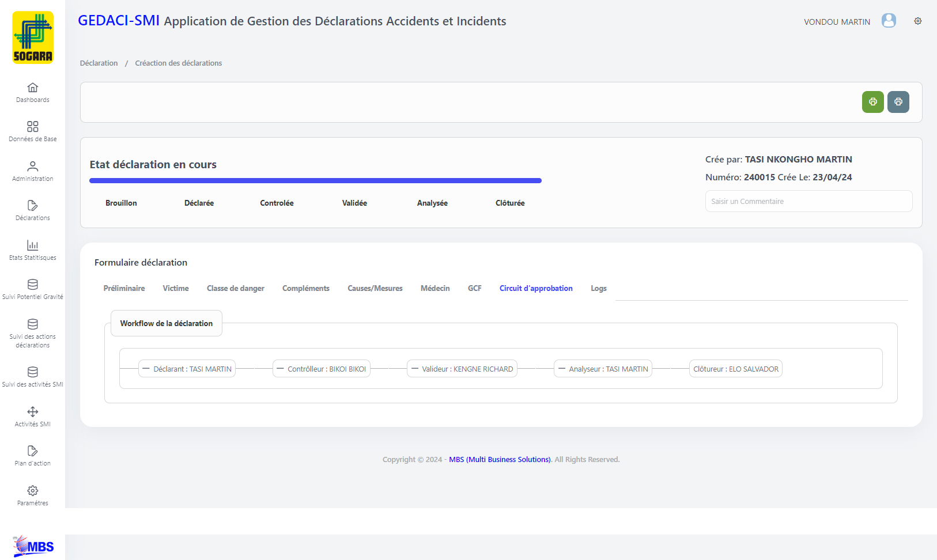Click the Controlée status step
The width and height of the screenshot is (937, 560).
click(277, 203)
